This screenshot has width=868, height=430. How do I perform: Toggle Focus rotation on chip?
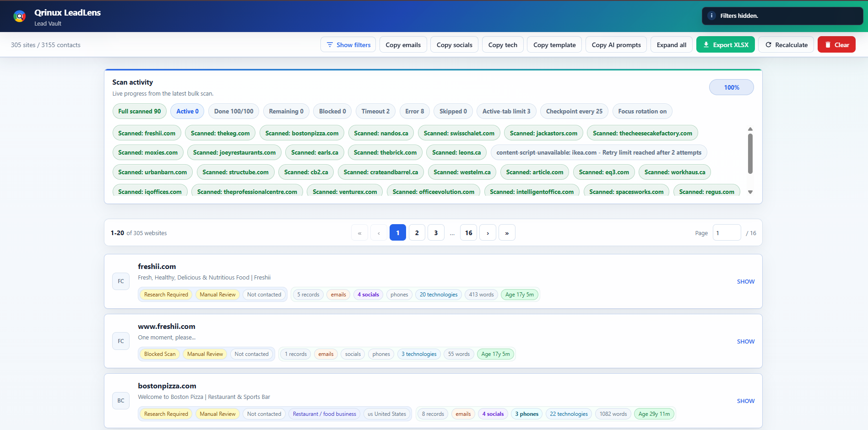click(x=642, y=111)
